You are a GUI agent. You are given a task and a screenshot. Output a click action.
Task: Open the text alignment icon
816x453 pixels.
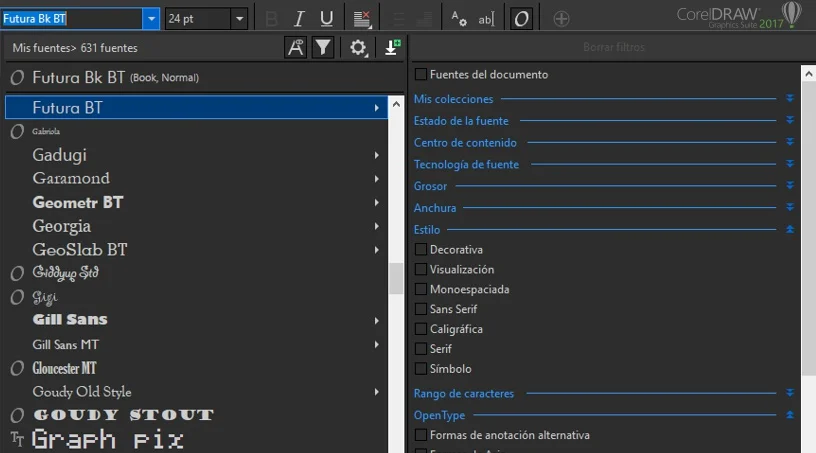click(362, 19)
